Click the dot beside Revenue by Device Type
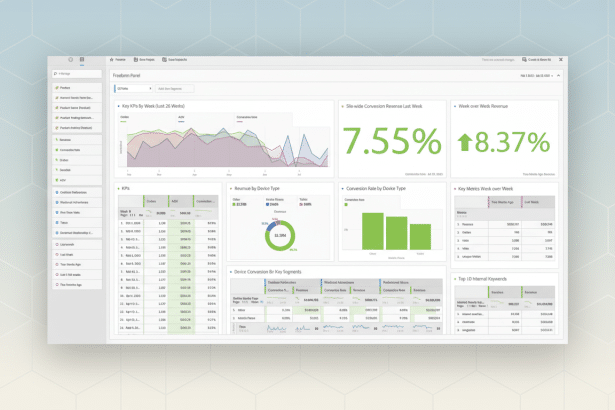 [x=231, y=189]
